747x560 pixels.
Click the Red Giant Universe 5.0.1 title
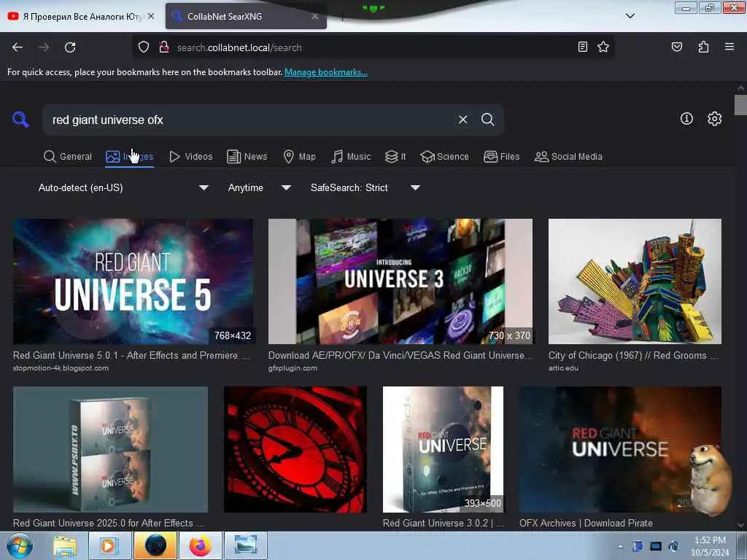pyautogui.click(x=131, y=355)
